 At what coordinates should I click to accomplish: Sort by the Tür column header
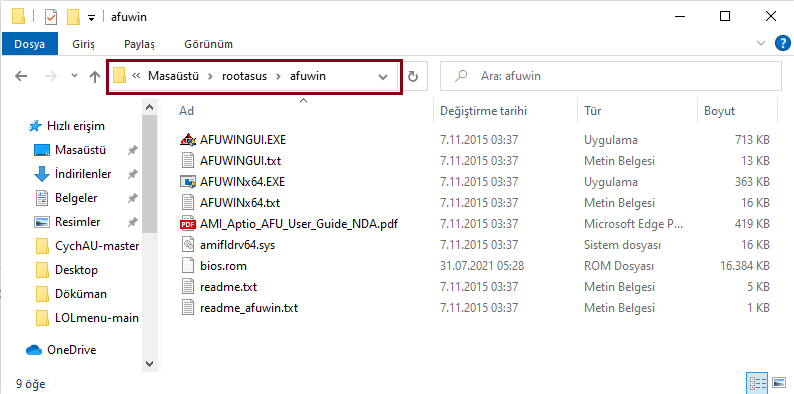637,110
